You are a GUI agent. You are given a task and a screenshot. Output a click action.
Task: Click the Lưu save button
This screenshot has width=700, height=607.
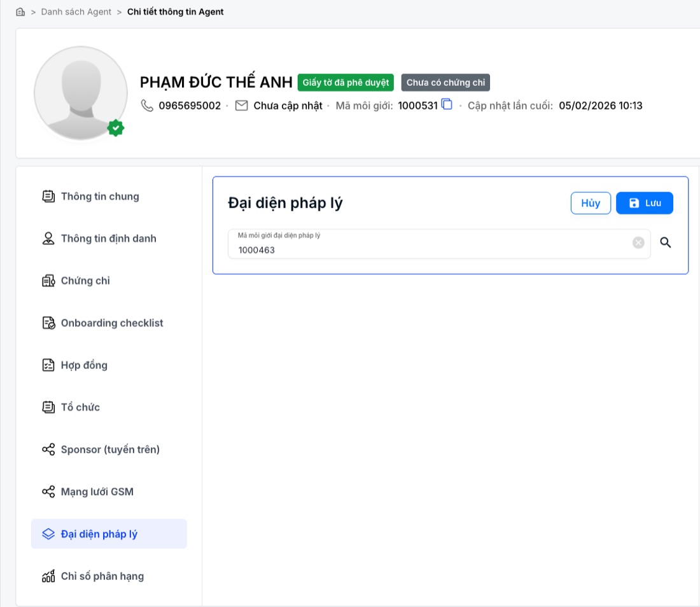click(x=644, y=203)
